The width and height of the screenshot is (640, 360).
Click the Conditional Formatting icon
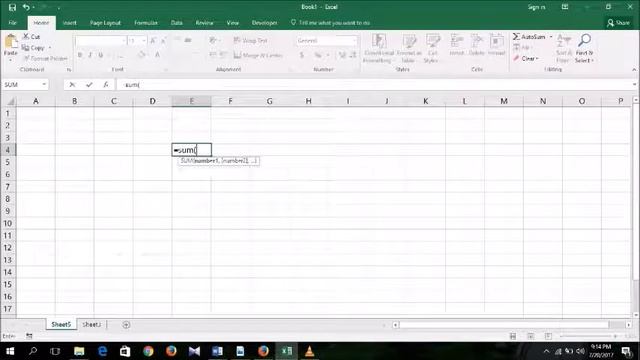tap(379, 48)
